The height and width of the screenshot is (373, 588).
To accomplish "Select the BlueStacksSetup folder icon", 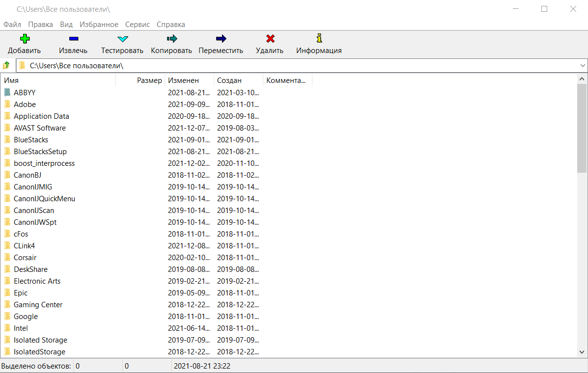I will point(7,152).
